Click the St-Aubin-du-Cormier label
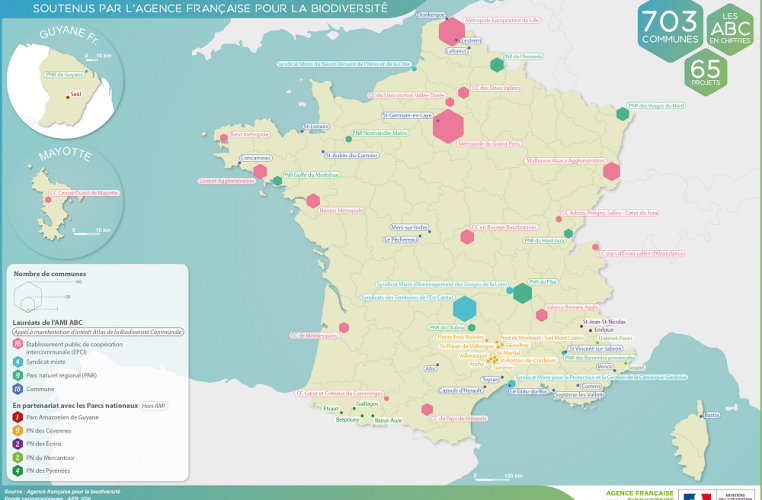Image resolution: width=762 pixels, height=500 pixels. click(351, 155)
